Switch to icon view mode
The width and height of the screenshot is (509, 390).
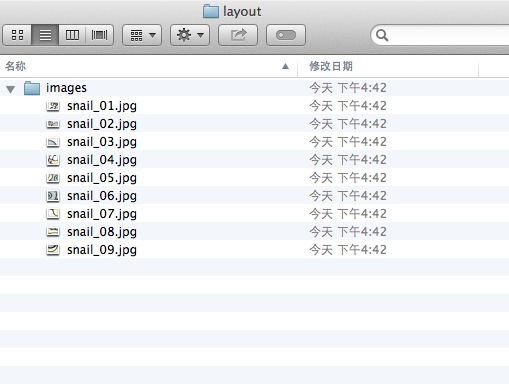coord(17,35)
